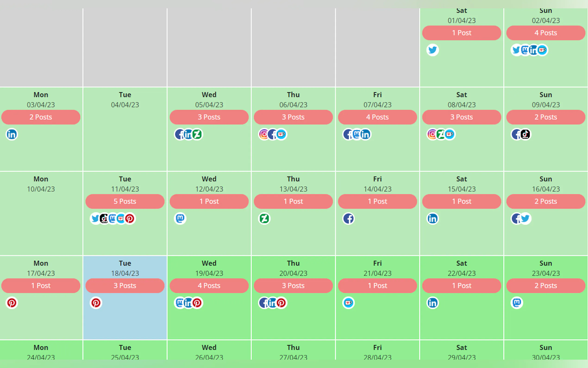Open the 4 Posts button on Sun 02/04/23
Image resolution: width=588 pixels, height=368 pixels.
(x=546, y=33)
